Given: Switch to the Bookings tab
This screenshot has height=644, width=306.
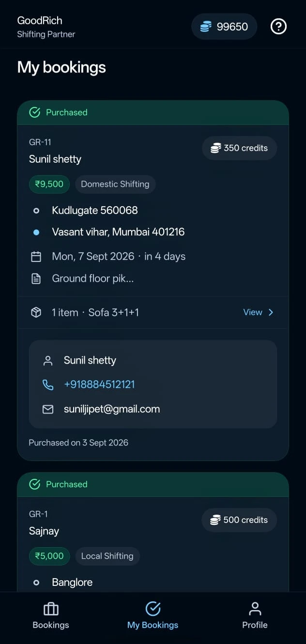Looking at the screenshot, I should pyautogui.click(x=51, y=616).
